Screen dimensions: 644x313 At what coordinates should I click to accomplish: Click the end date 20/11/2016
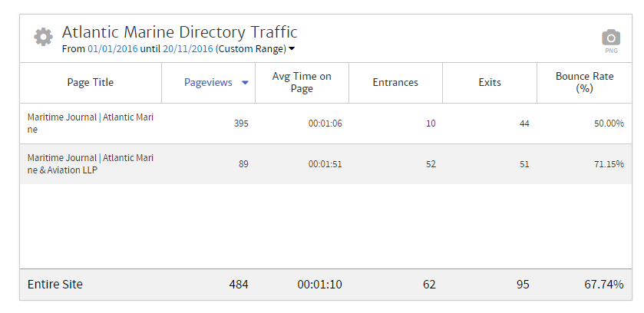[x=188, y=49]
